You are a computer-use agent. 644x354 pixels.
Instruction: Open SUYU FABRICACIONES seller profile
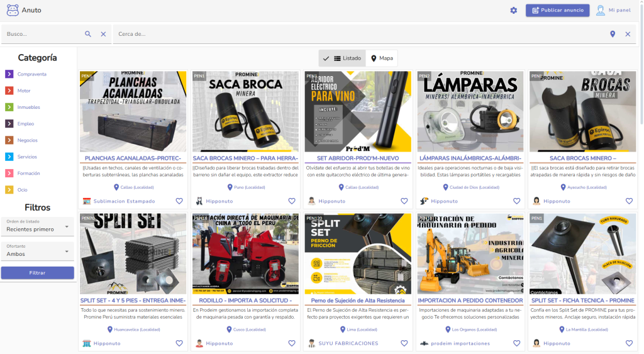point(348,343)
